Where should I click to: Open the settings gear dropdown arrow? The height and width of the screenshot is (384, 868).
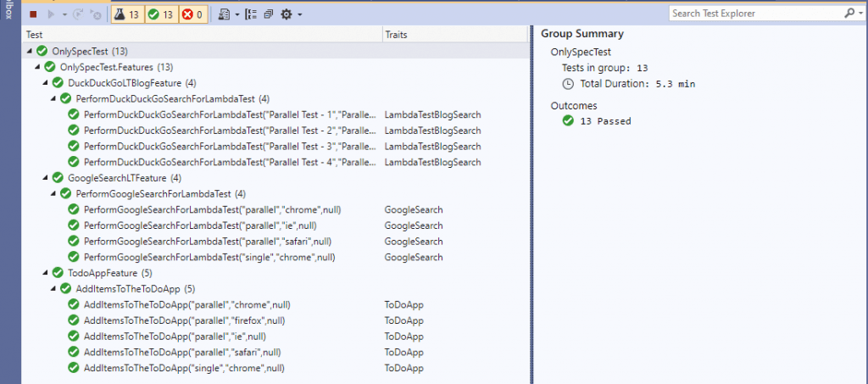(299, 14)
